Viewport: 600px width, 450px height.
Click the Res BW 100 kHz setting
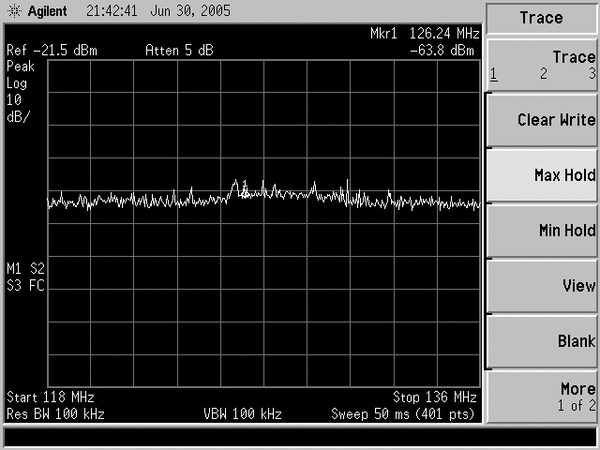tap(55, 413)
